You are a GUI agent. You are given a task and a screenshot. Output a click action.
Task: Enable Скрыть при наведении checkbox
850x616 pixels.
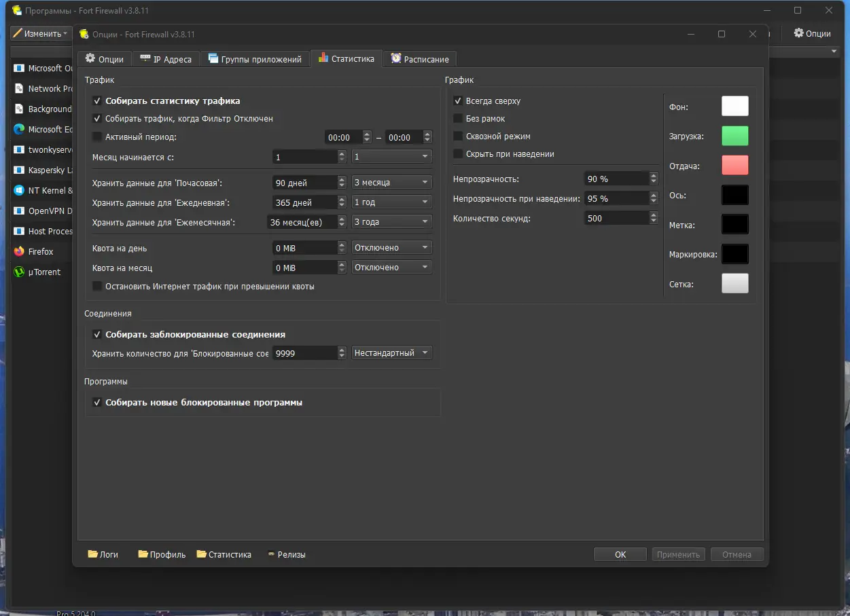point(458,154)
